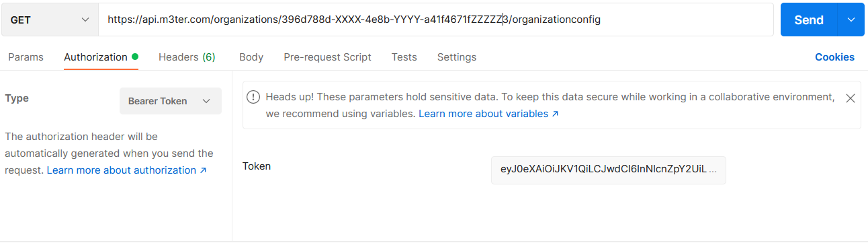This screenshot has height=243, width=868.
Task: Follow Learn more about authorization link
Action: point(122,170)
